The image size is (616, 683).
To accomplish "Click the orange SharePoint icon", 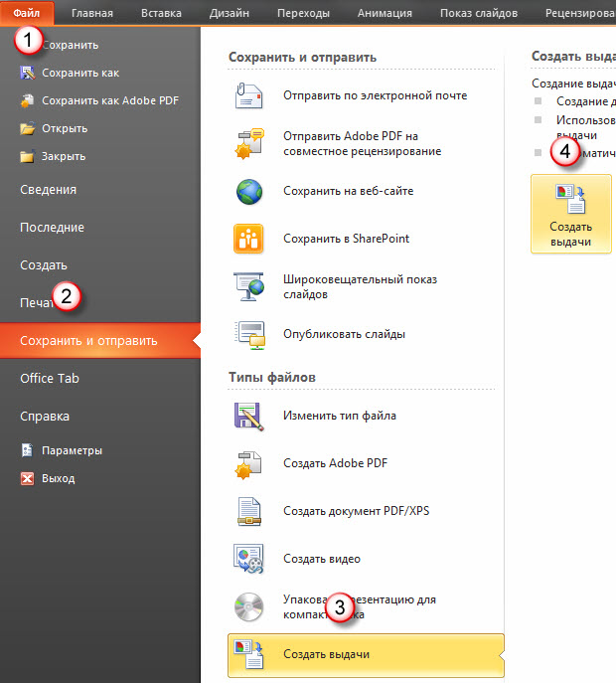I will coord(248,239).
